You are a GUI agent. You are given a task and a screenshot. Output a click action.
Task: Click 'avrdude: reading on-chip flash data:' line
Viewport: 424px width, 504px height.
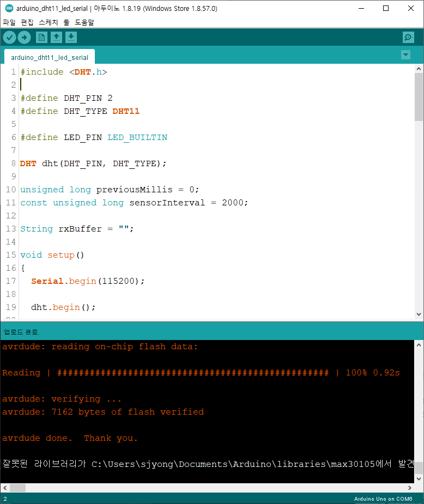pyautogui.click(x=100, y=347)
